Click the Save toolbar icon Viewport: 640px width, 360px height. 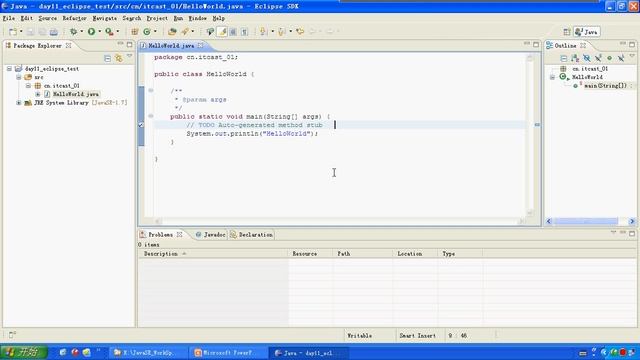point(30,31)
